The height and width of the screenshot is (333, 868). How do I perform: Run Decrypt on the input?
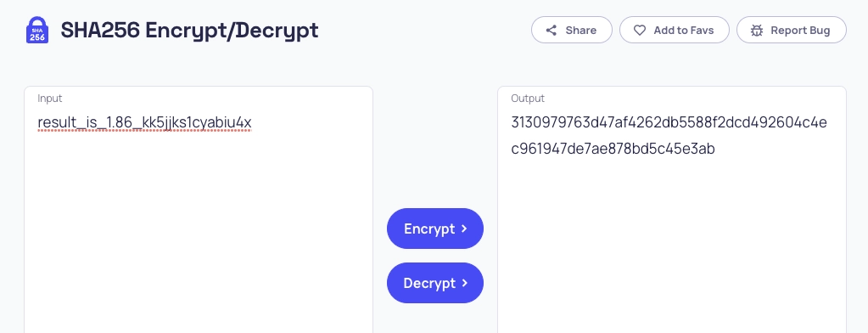pyautogui.click(x=435, y=283)
